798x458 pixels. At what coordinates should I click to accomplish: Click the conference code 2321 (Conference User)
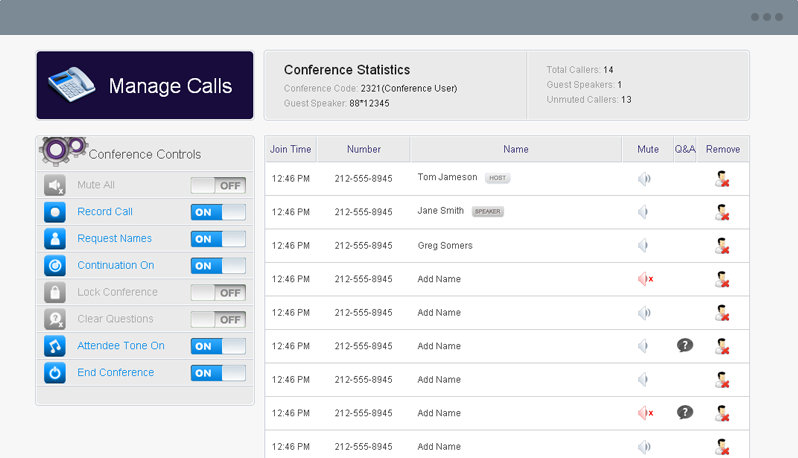[409, 89]
